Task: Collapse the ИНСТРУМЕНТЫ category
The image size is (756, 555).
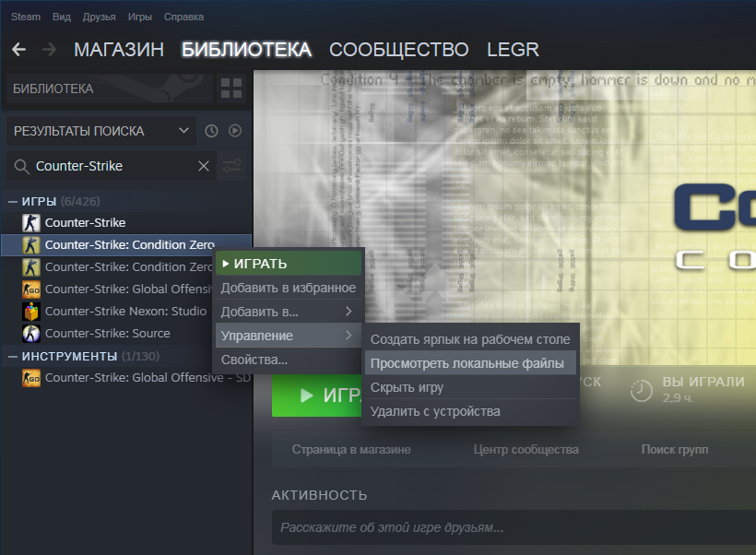Action: [x=13, y=357]
